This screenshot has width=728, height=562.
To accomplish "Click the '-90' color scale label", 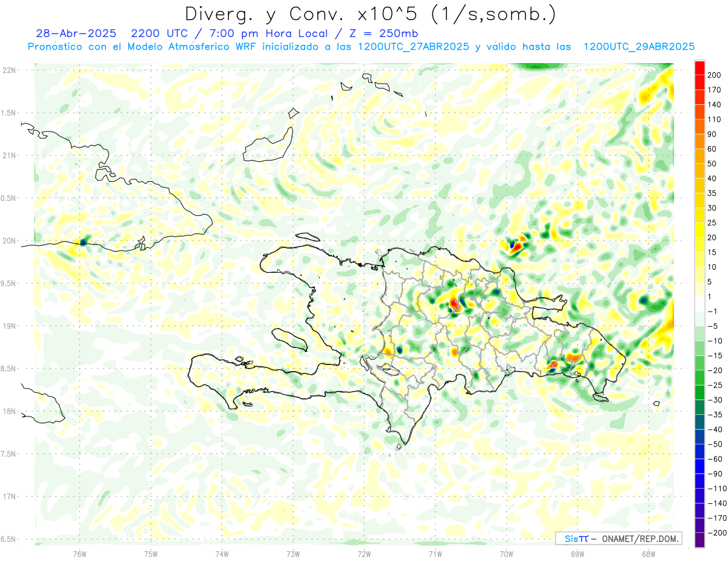I will pos(714,474).
